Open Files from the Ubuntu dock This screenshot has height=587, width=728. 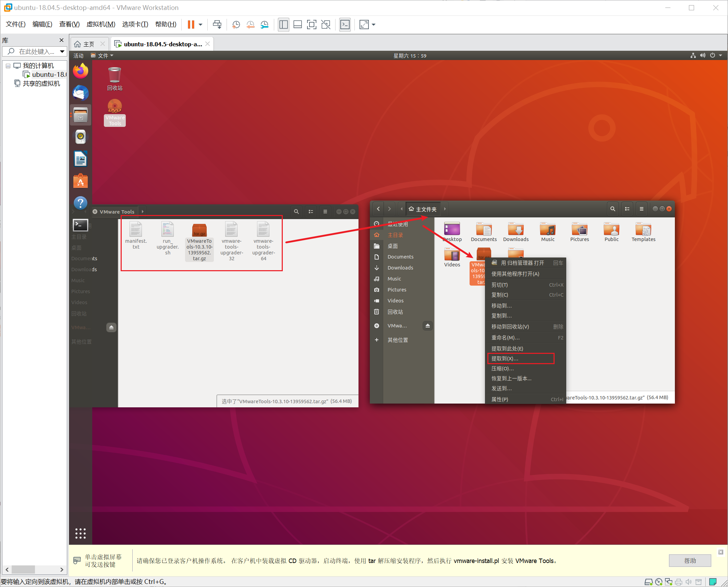coord(81,115)
